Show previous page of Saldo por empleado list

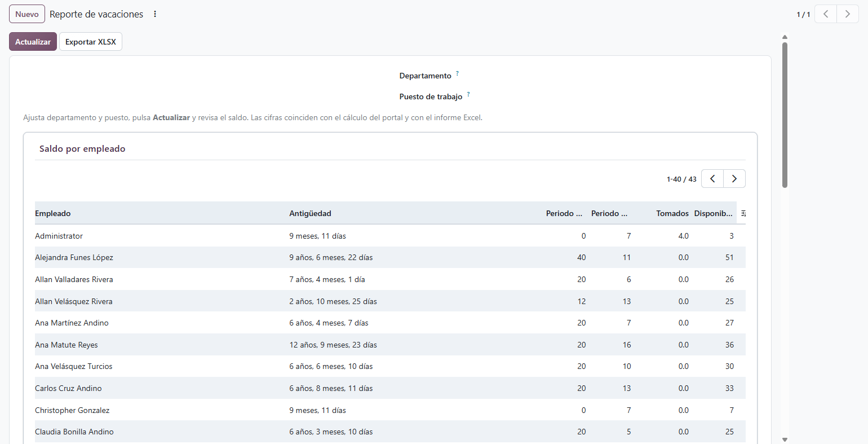pyautogui.click(x=712, y=179)
